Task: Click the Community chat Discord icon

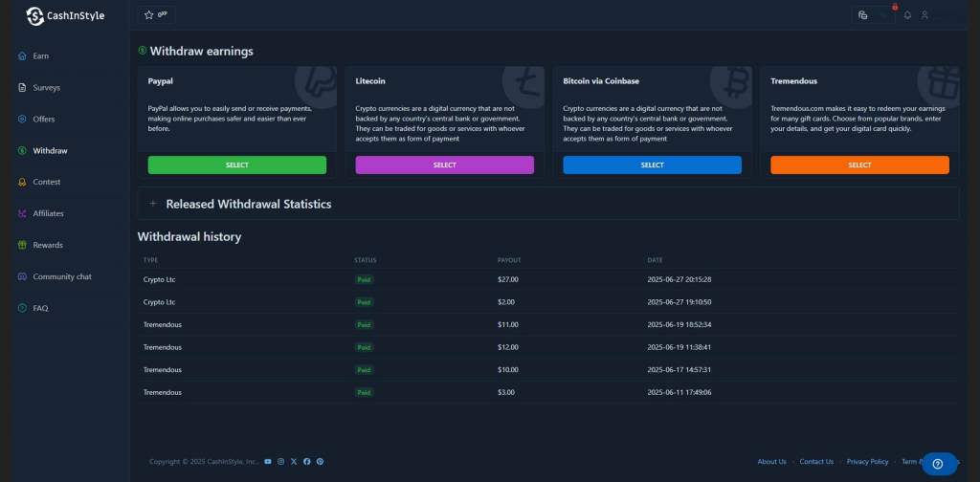Action: tap(22, 276)
